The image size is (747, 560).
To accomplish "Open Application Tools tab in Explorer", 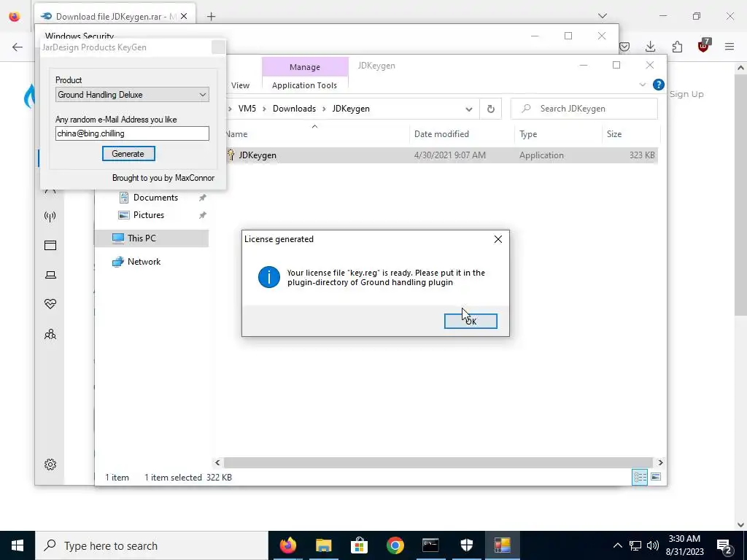I will (x=304, y=85).
